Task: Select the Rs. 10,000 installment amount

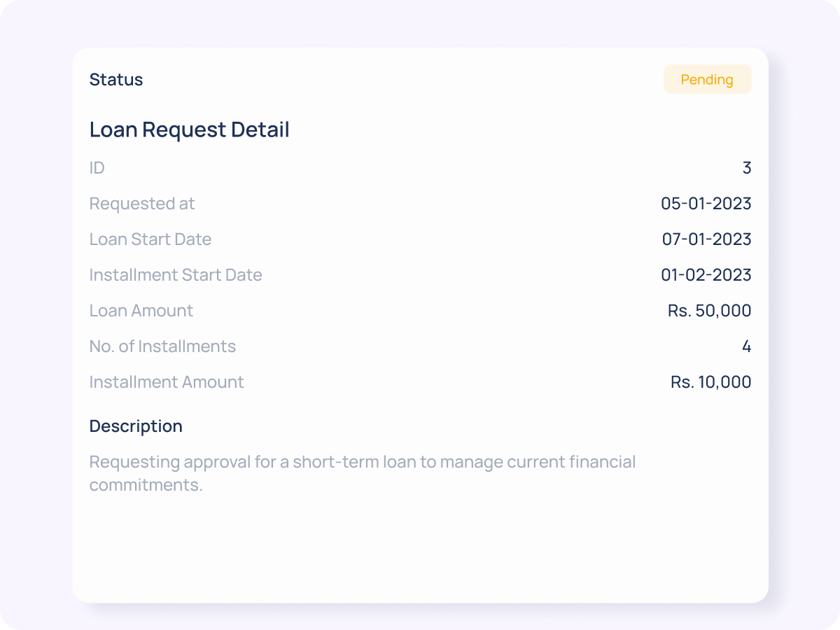Action: [709, 382]
